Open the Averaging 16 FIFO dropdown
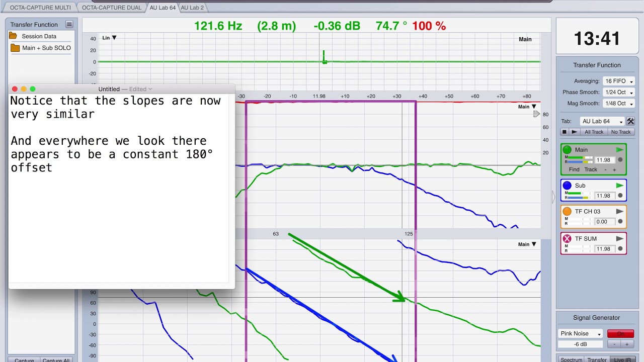 (619, 81)
